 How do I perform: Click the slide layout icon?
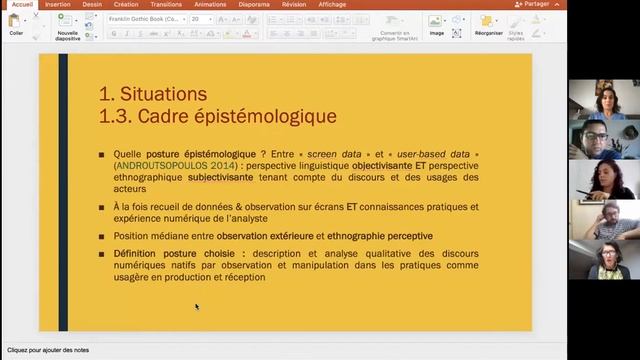click(x=89, y=16)
